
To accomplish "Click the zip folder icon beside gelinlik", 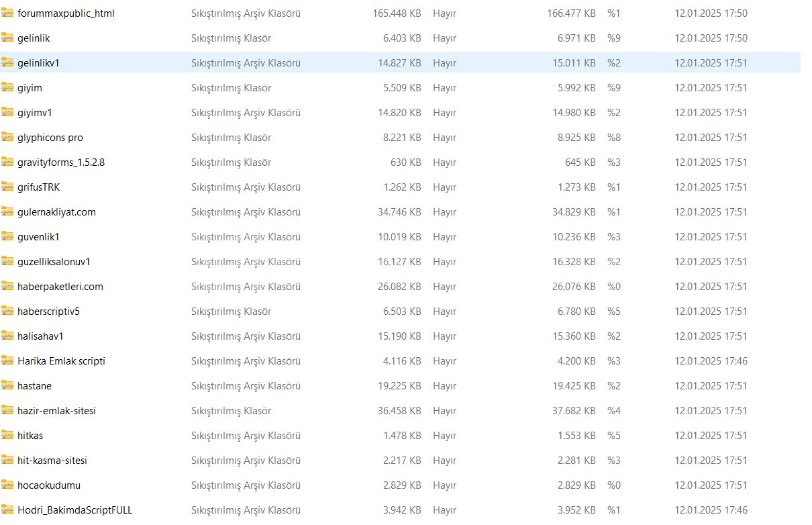I will [x=7, y=38].
